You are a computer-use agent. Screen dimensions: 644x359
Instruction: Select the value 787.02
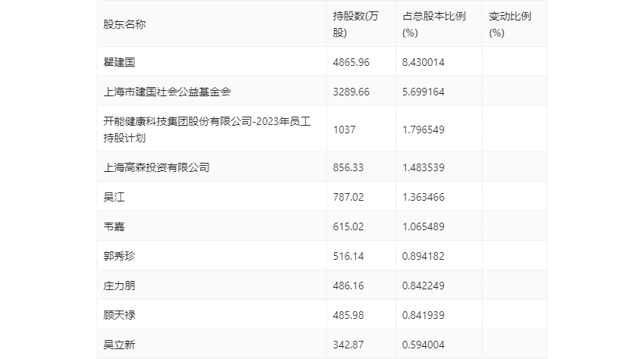click(x=349, y=197)
